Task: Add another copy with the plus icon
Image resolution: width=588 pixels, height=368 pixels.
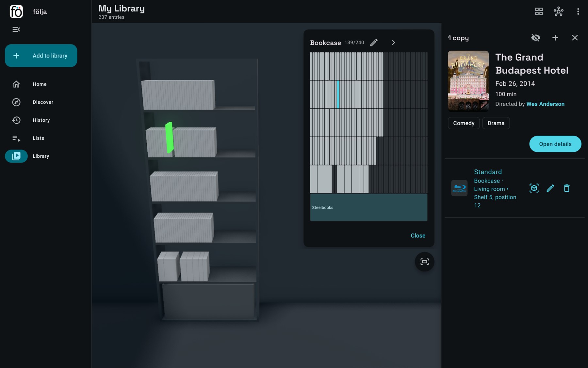Action: click(555, 38)
